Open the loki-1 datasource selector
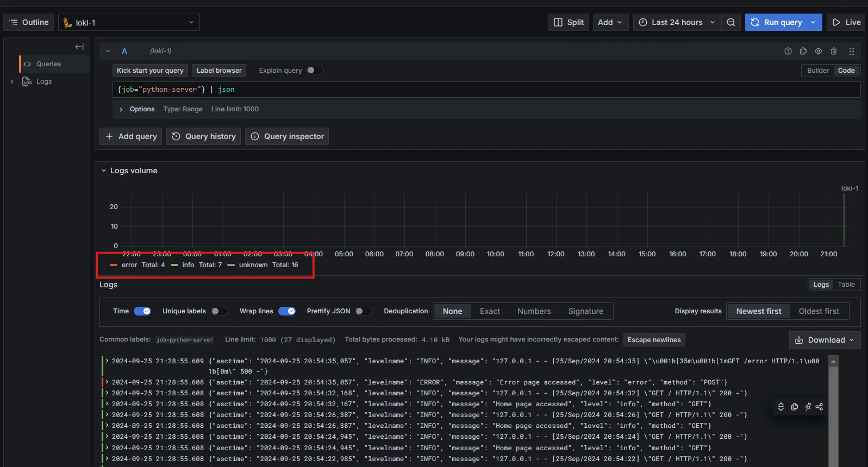This screenshot has width=868, height=467. 129,22
